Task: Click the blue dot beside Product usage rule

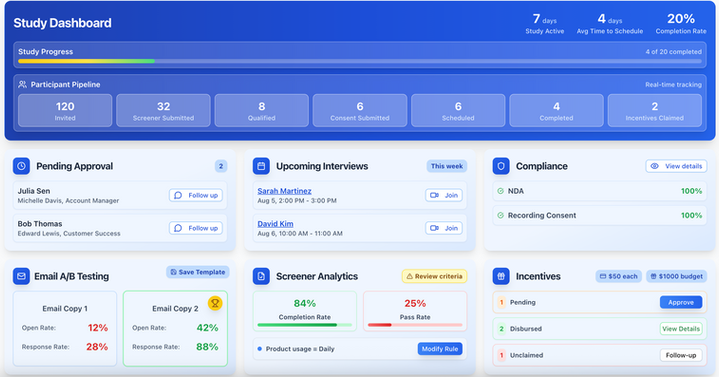Action: [x=260, y=349]
